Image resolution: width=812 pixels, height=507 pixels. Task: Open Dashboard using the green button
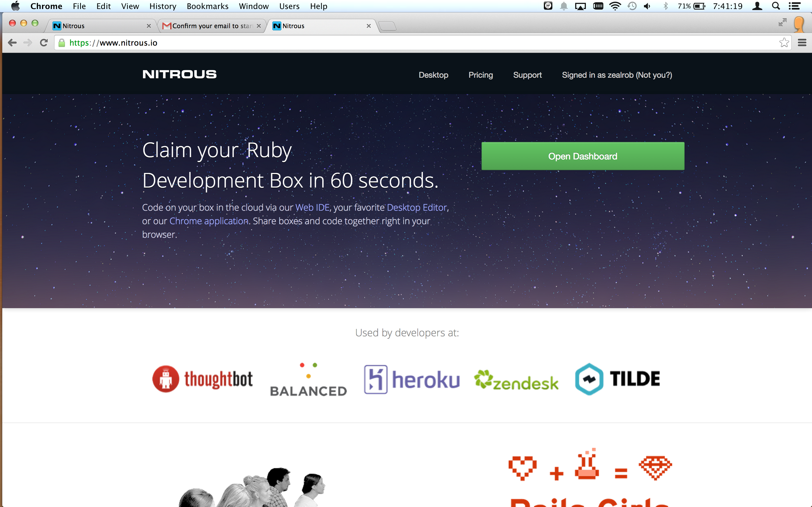click(x=582, y=156)
